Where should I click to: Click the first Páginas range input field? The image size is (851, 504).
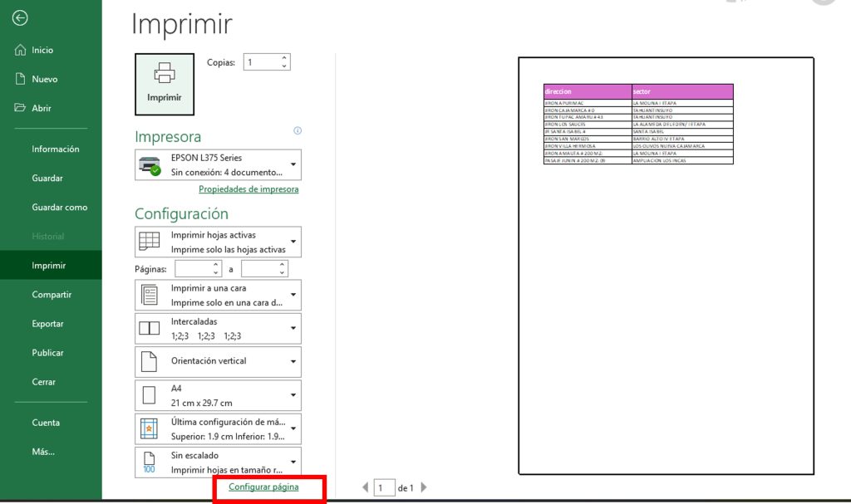tap(194, 269)
